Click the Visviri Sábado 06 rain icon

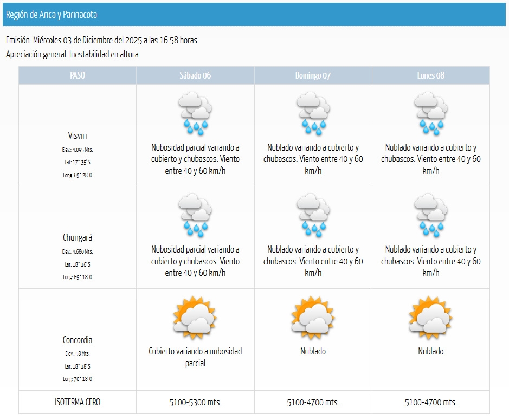pyautogui.click(x=195, y=113)
